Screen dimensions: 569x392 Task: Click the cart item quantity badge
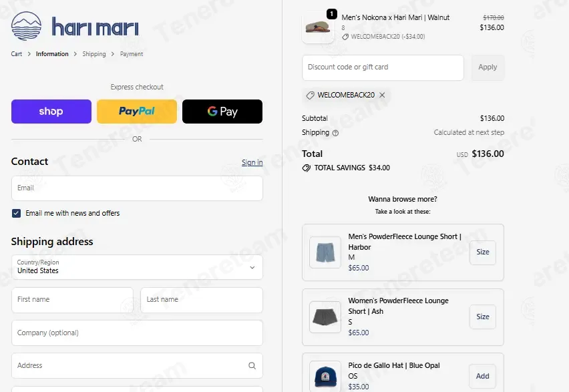(x=332, y=14)
